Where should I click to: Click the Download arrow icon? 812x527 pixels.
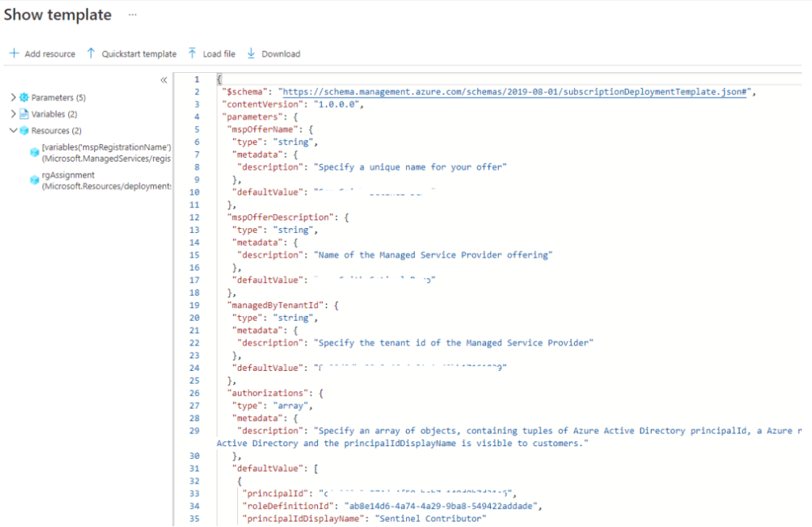pyautogui.click(x=251, y=54)
